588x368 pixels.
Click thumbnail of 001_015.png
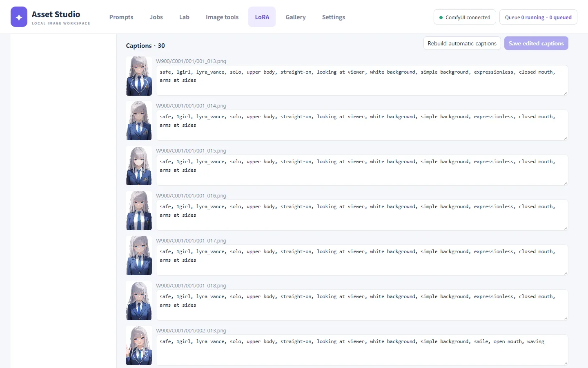(x=139, y=166)
